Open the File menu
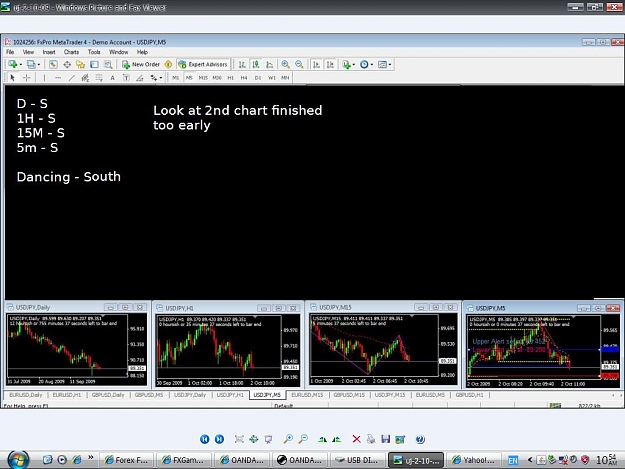Image resolution: width=625 pixels, height=469 pixels. [10, 52]
